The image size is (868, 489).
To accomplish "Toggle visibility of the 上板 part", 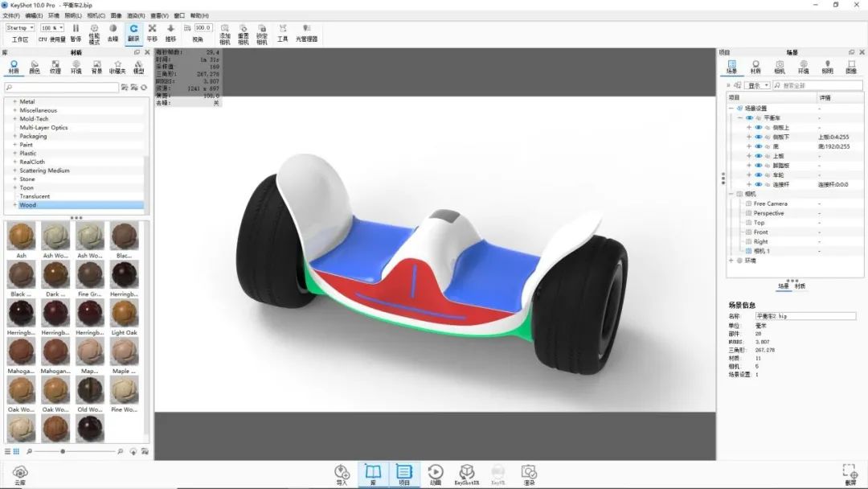I will pyautogui.click(x=758, y=156).
